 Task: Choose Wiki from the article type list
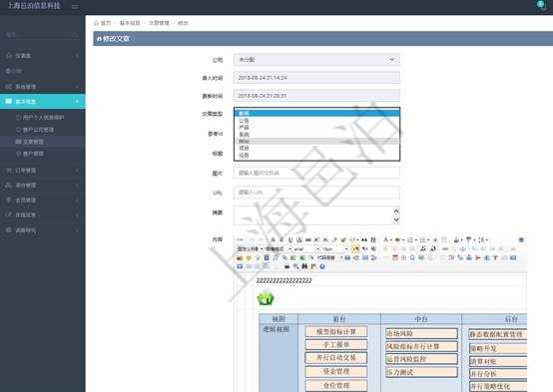pyautogui.click(x=316, y=141)
